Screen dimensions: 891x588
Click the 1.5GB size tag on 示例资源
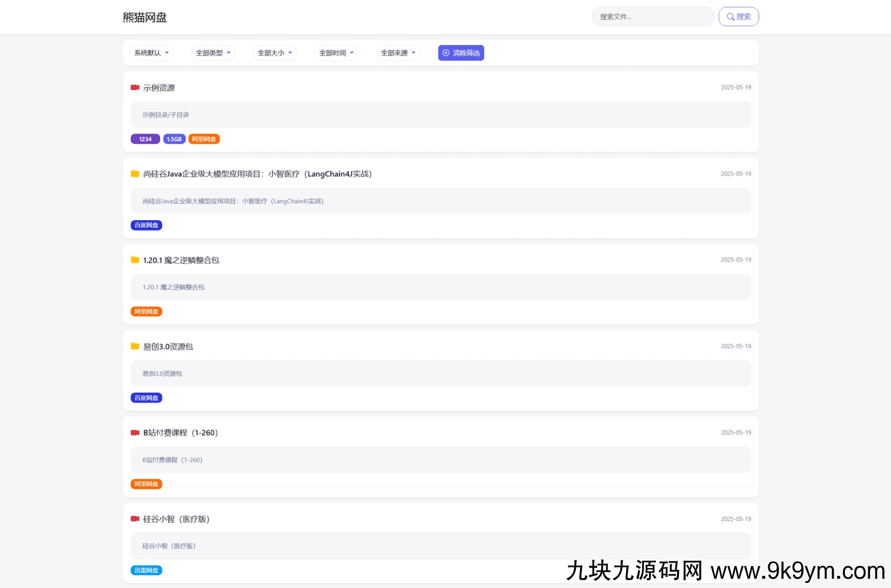(174, 139)
